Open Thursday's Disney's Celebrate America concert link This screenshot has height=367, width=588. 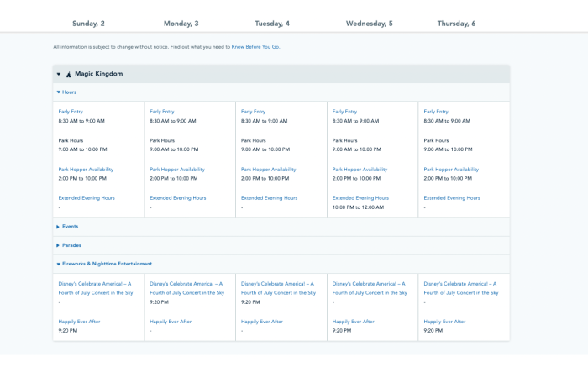click(x=461, y=288)
